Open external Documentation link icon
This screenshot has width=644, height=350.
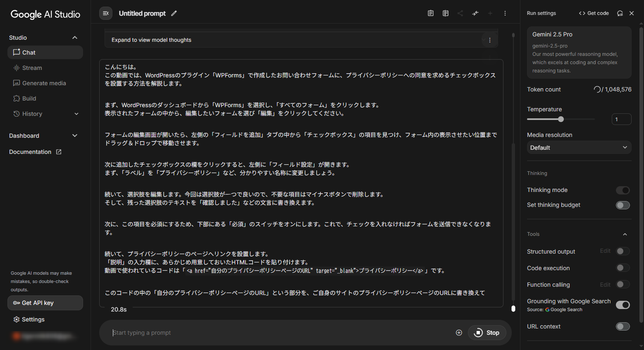(x=59, y=152)
